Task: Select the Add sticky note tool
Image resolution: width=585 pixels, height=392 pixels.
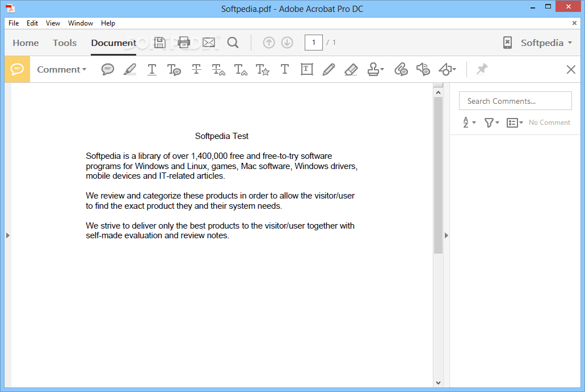Action: click(107, 69)
